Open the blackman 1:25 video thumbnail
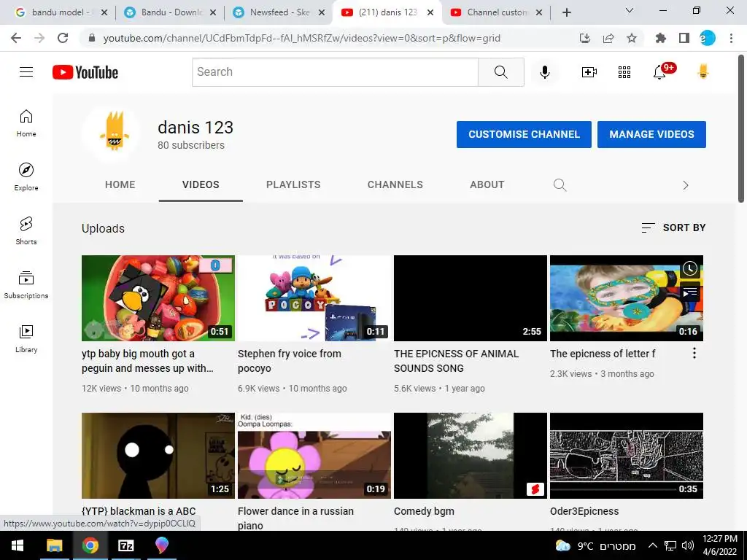The image size is (747, 560). 158,455
